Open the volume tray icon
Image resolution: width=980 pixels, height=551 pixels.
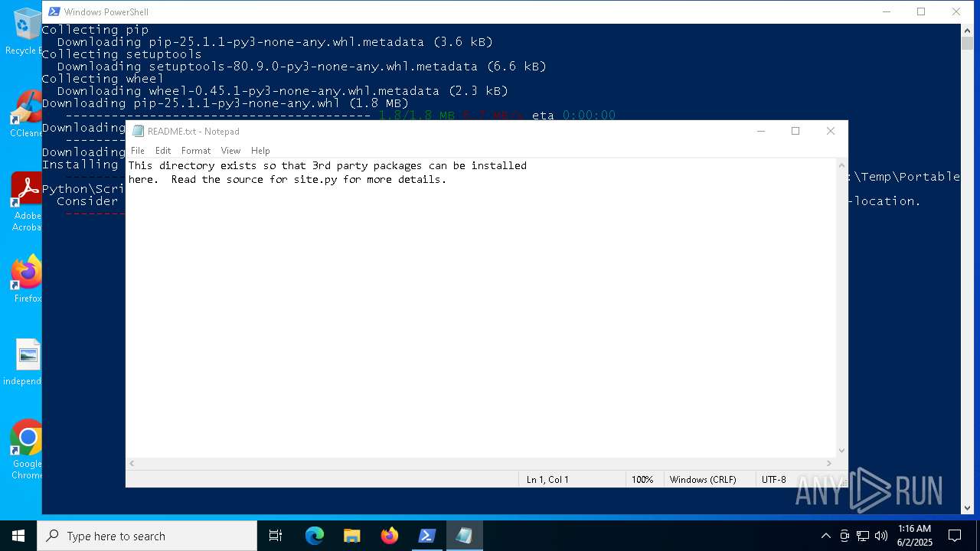tap(881, 536)
